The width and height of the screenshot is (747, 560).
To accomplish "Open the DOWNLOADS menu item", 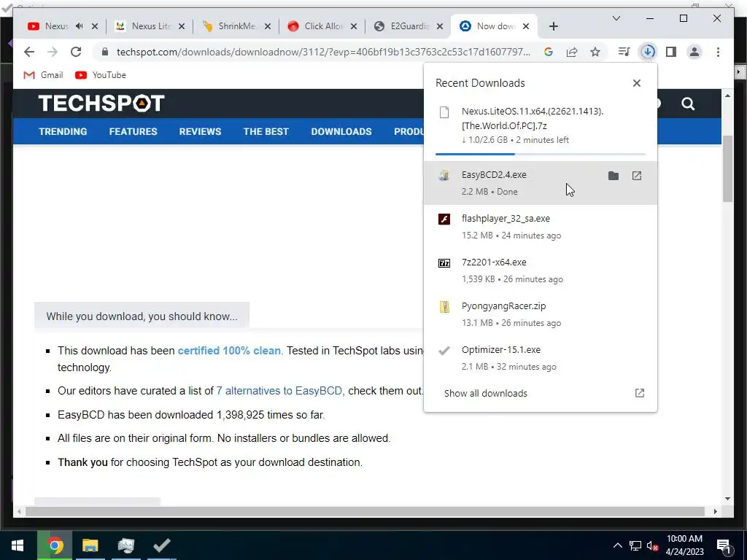I will pyautogui.click(x=341, y=131).
